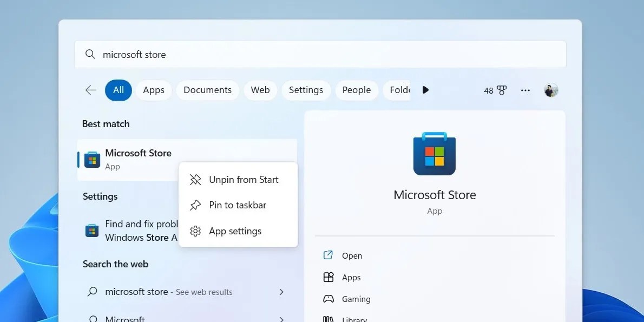644x322 pixels.
Task: Click the large Microsoft Store logo in preview pane
Action: tap(435, 154)
